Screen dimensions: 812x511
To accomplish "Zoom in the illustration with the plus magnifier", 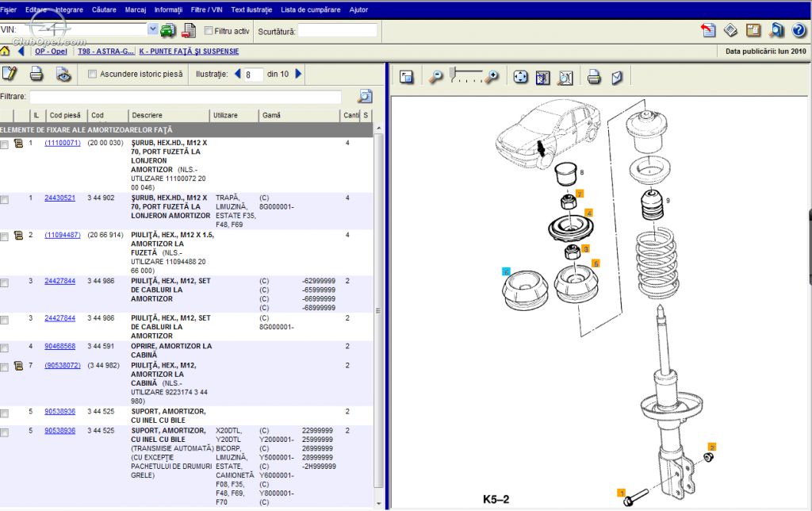I will (x=492, y=77).
